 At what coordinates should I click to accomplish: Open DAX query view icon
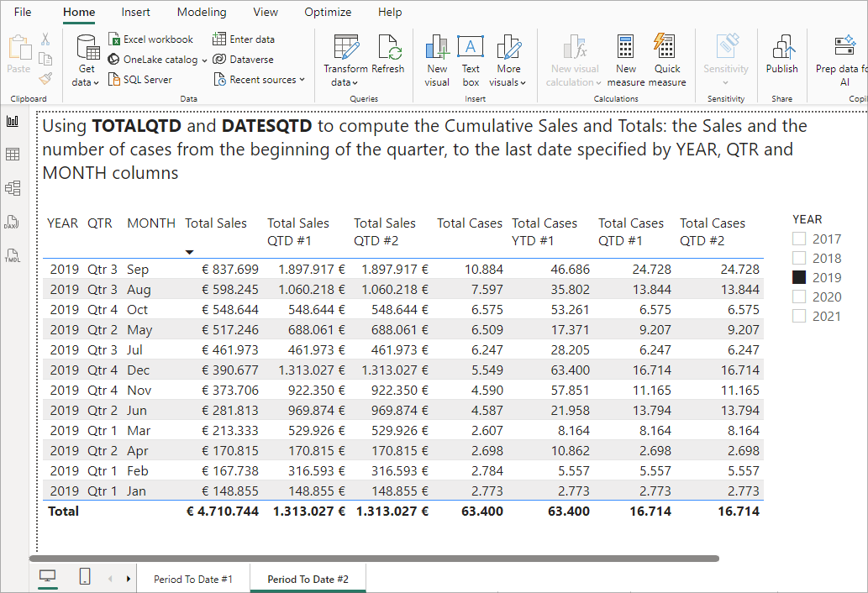13,222
